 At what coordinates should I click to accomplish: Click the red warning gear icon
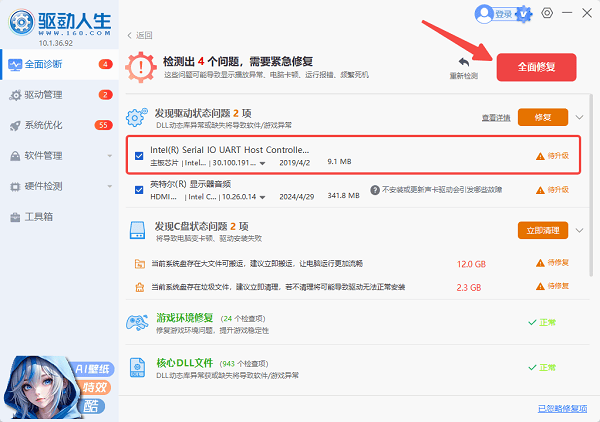[141, 67]
